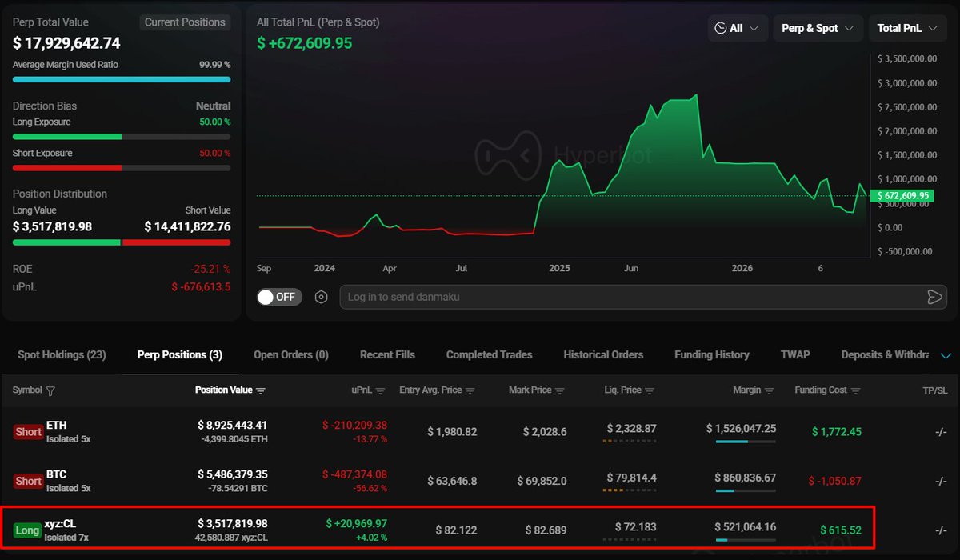
Task: Click the Long Exposure green bar
Action: 67,137
